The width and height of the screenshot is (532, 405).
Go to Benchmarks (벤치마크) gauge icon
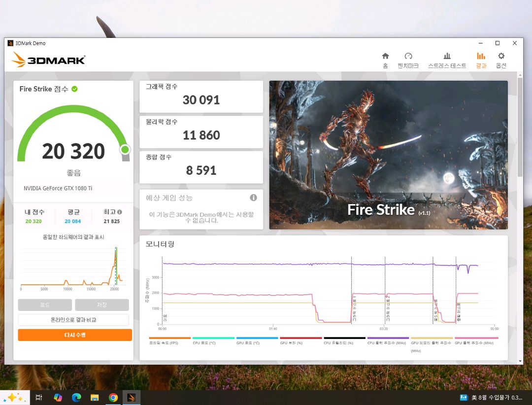click(x=408, y=56)
